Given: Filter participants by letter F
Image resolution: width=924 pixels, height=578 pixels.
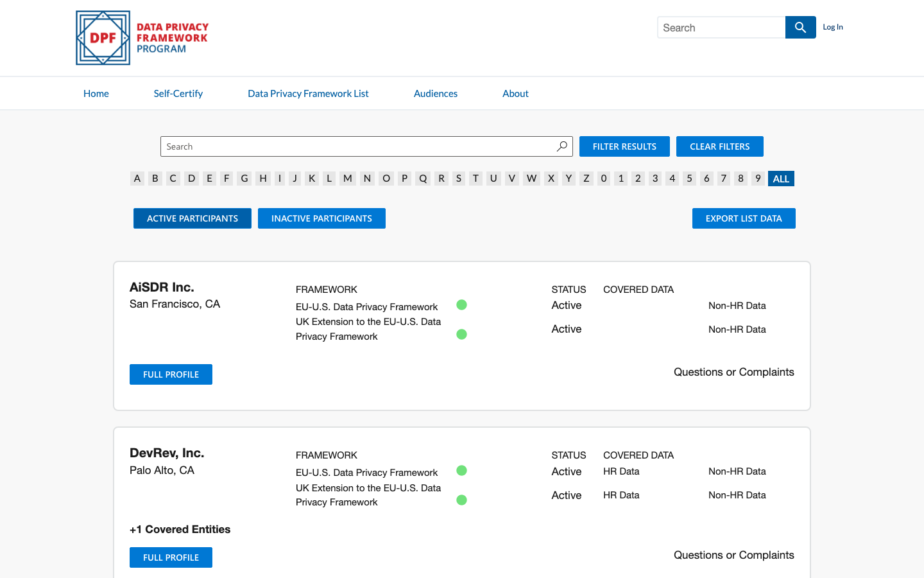Looking at the screenshot, I should 227,179.
